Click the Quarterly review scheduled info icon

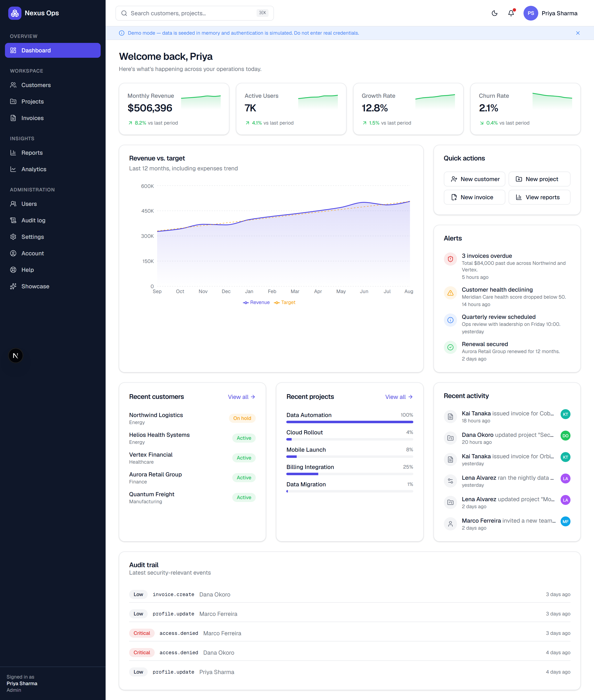tap(450, 320)
